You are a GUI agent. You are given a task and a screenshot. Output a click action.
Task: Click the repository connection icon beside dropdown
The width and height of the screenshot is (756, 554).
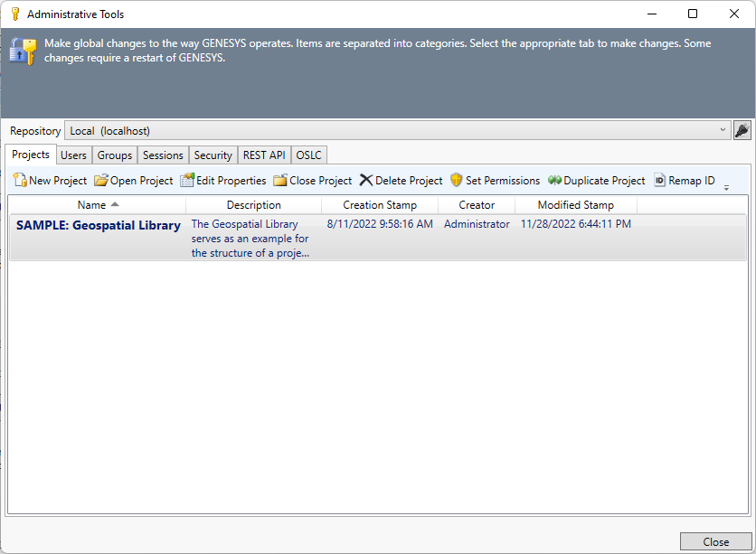click(x=742, y=131)
